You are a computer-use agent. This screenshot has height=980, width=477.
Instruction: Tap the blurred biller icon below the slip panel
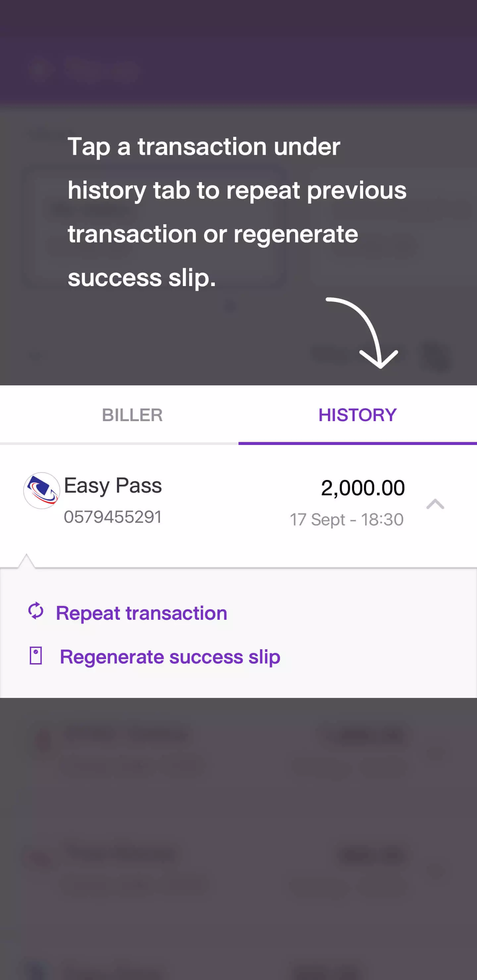tap(43, 740)
